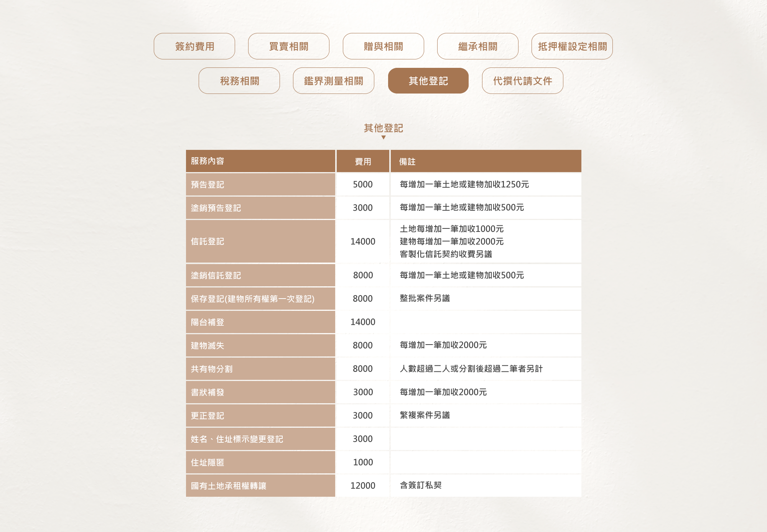Click the 共有物分割 service cell
767x532 pixels.
(x=212, y=369)
